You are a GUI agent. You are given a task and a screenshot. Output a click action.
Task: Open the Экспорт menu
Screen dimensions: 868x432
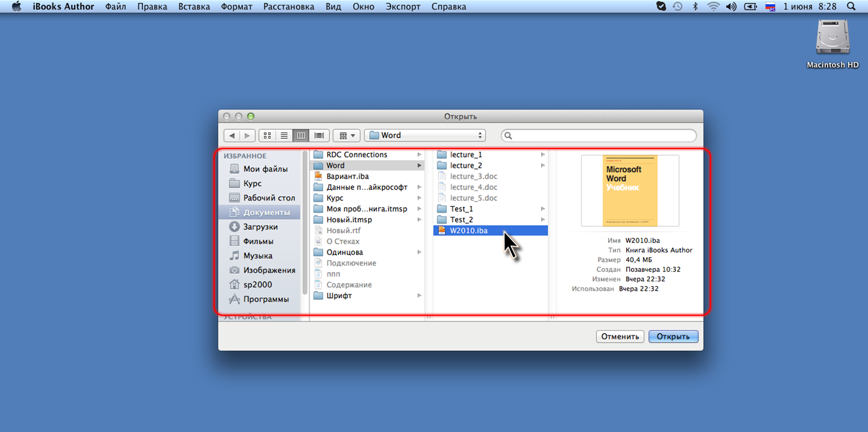[x=403, y=7]
